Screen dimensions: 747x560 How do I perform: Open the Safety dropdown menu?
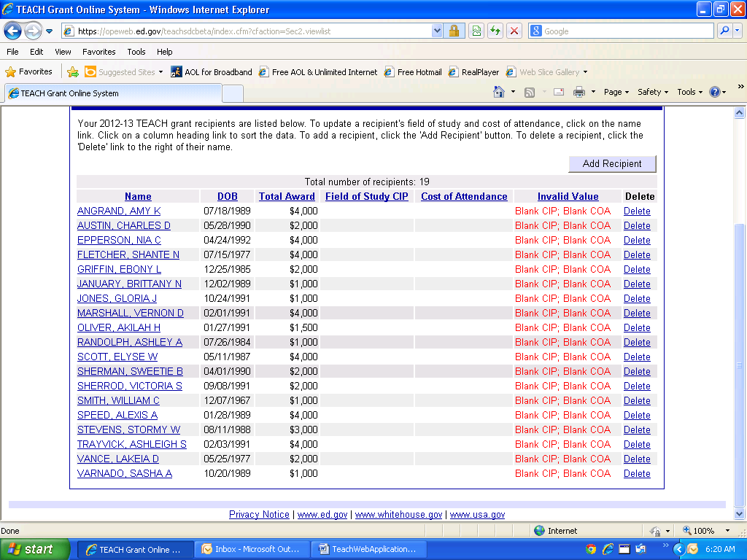[653, 92]
